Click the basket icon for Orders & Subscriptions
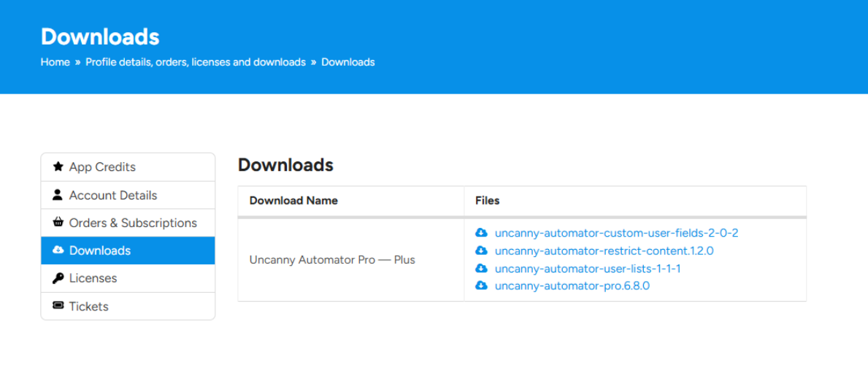 pyautogui.click(x=58, y=223)
